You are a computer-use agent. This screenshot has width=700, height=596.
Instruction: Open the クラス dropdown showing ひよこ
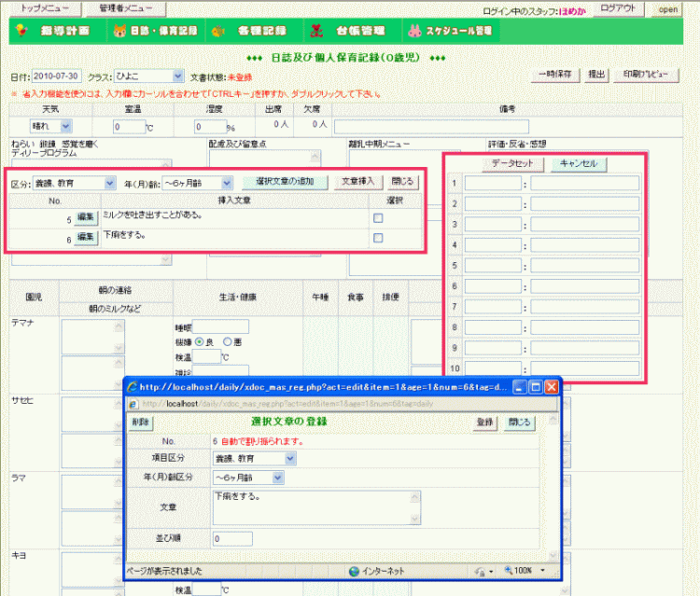tap(177, 76)
